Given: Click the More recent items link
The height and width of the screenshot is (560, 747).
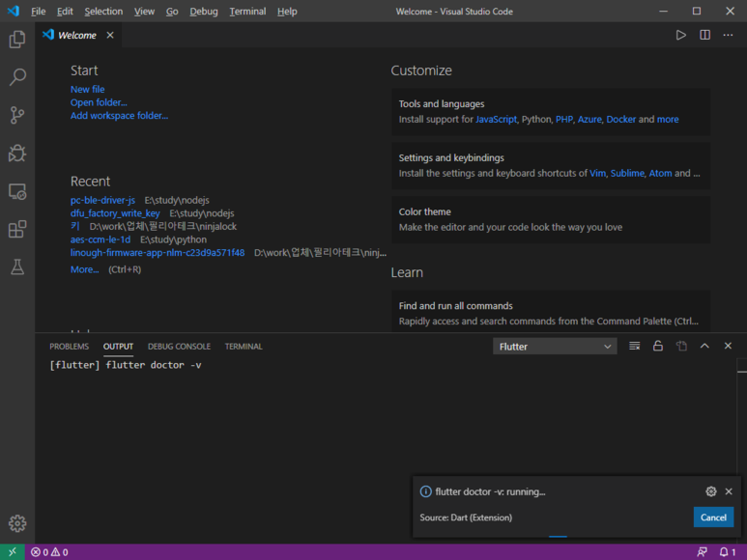Looking at the screenshot, I should coord(84,269).
